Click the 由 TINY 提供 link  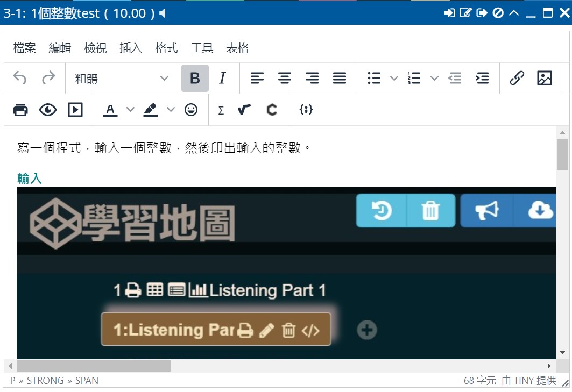pyautogui.click(x=529, y=381)
